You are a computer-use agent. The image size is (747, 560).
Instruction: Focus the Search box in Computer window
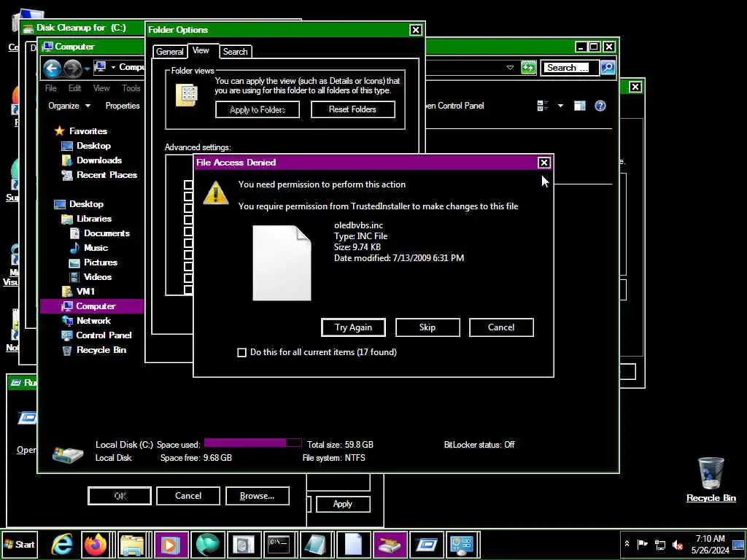[570, 68]
